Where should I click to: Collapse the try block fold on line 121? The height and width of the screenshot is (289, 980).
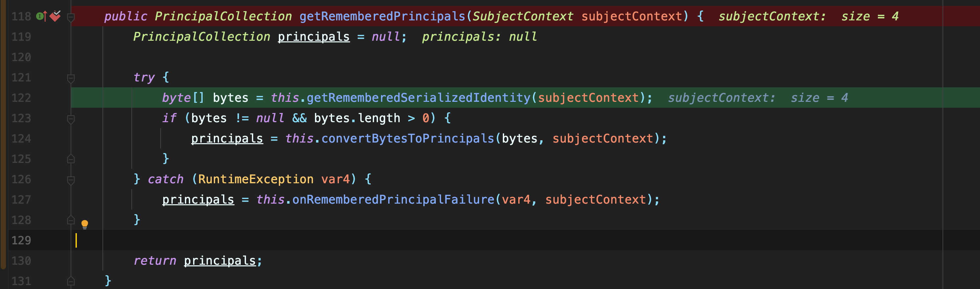[71, 78]
